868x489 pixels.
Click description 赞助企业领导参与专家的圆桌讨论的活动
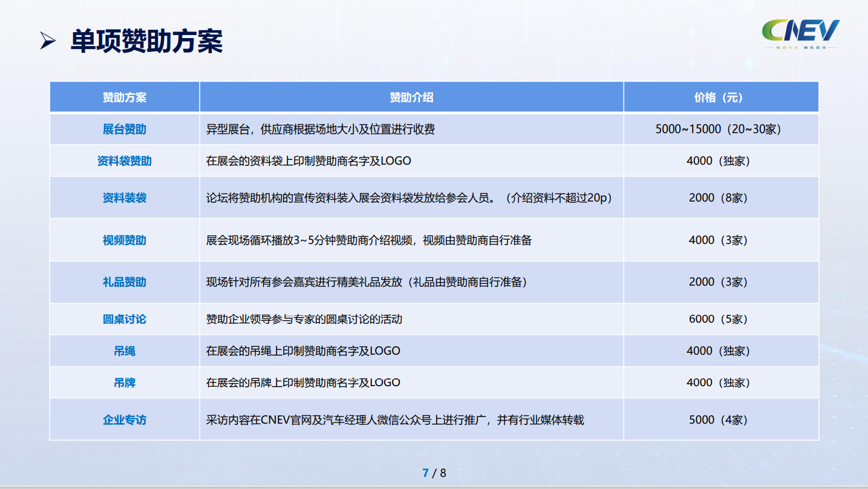pyautogui.click(x=304, y=319)
